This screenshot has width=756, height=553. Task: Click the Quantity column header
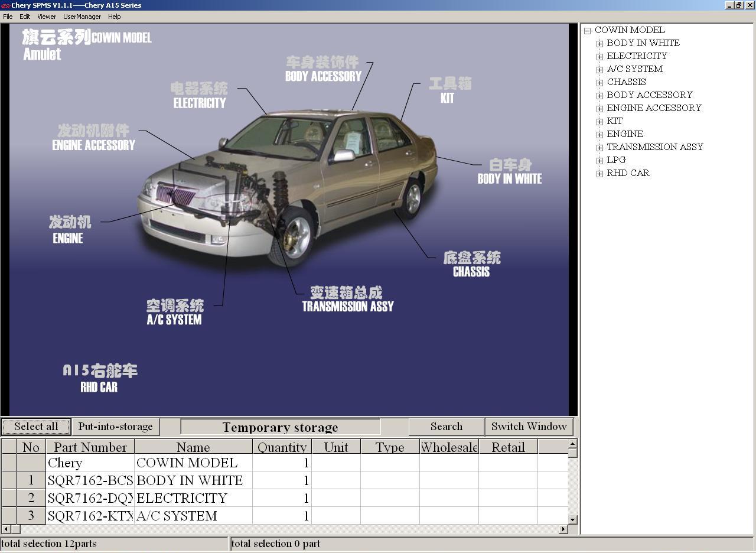tap(282, 447)
